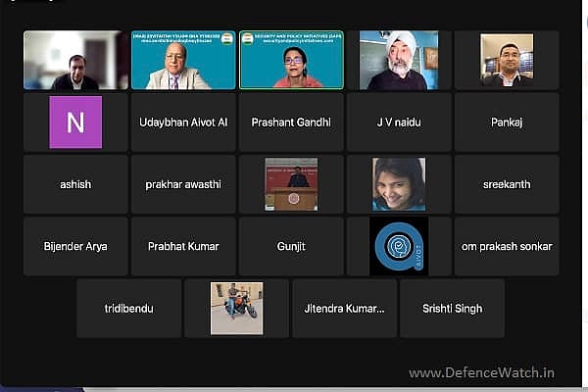588x392 pixels.
Task: Open the motorcycle profile photo tile
Action: 237,308
